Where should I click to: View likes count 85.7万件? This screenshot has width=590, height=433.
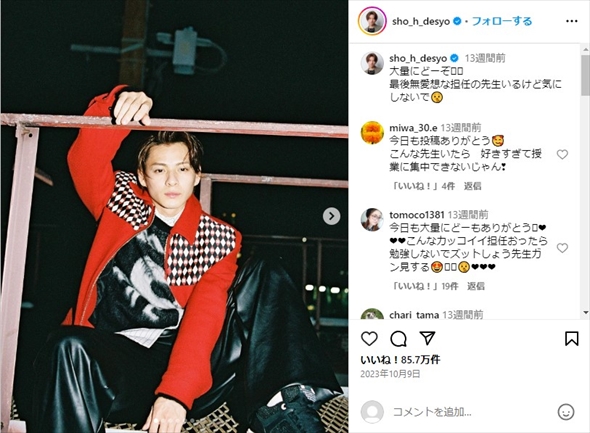pyautogui.click(x=400, y=360)
